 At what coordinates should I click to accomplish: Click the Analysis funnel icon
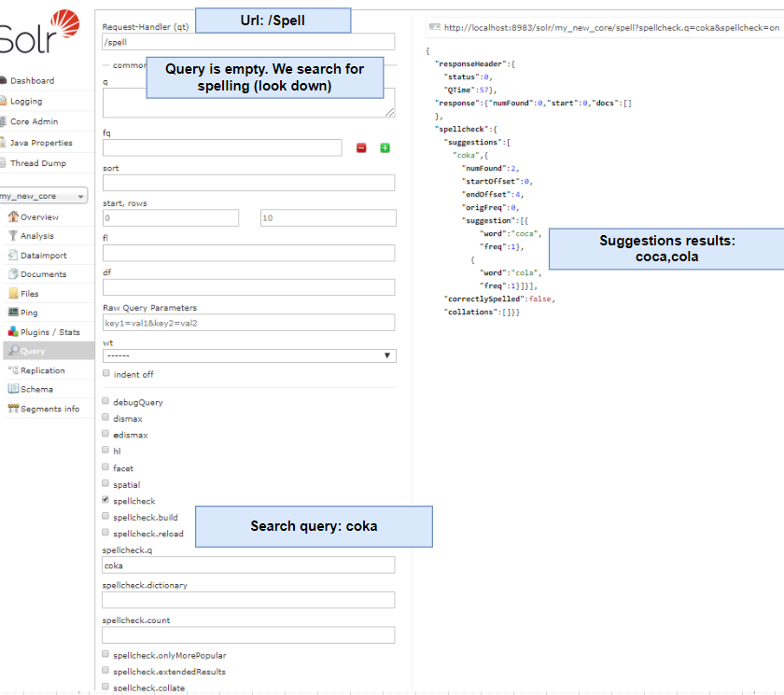pos(13,235)
